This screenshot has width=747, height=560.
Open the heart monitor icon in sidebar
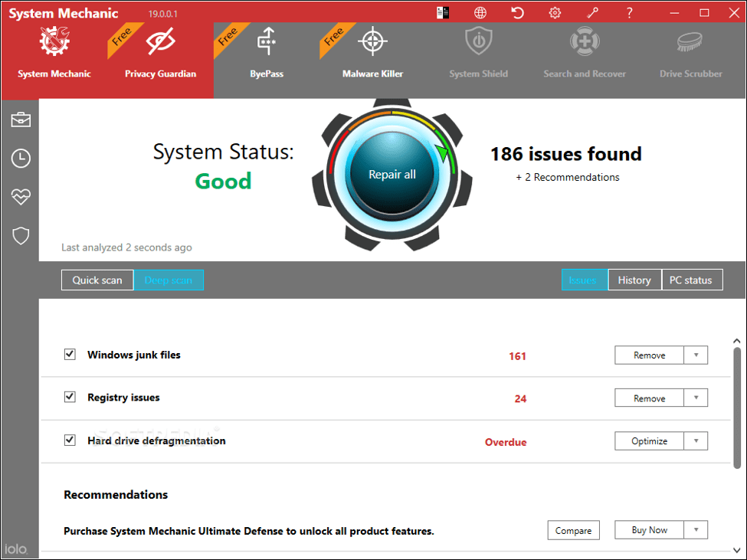click(20, 197)
